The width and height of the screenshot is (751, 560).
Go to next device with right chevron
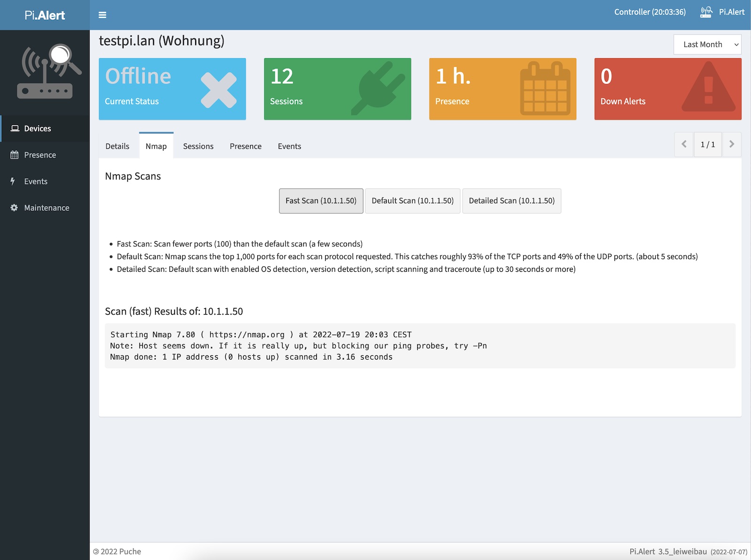tap(731, 145)
